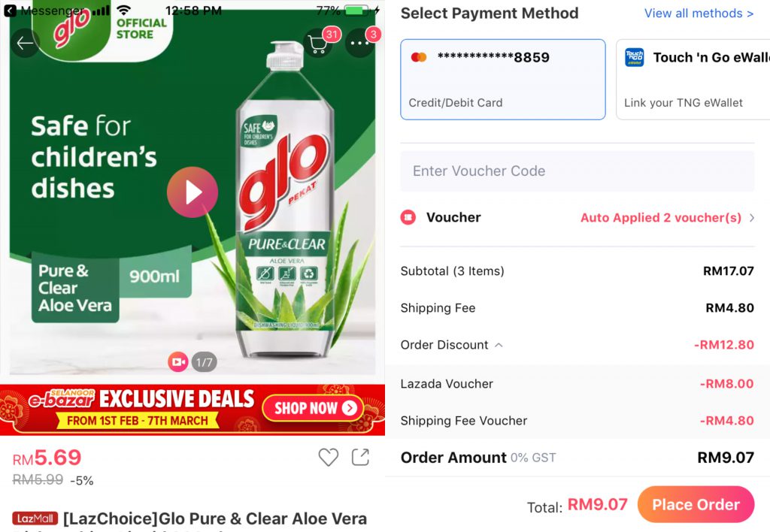The width and height of the screenshot is (770, 532).
Task: Open the three-dot more options menu
Action: 360,44
